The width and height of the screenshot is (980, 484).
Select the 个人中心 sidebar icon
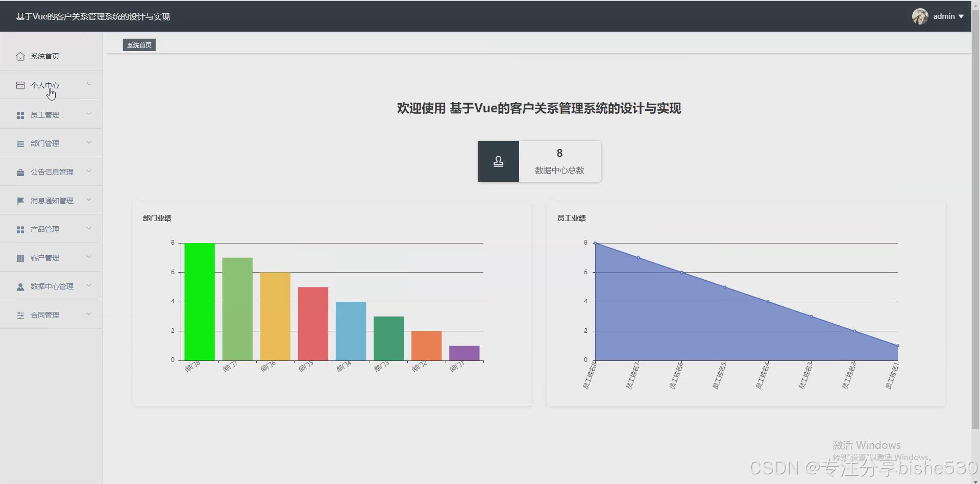pyautogui.click(x=20, y=85)
